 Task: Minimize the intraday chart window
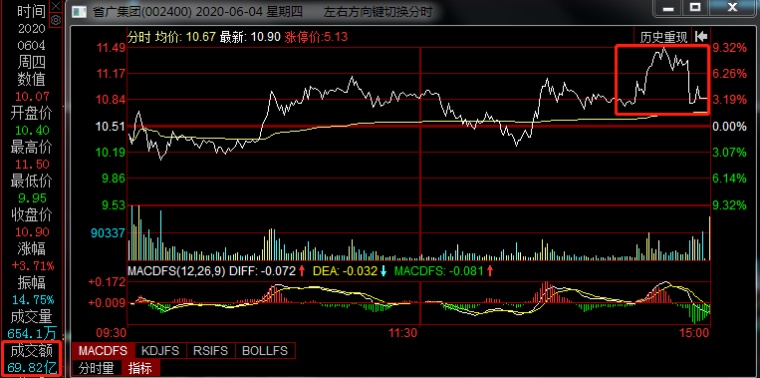pyautogui.click(x=669, y=7)
